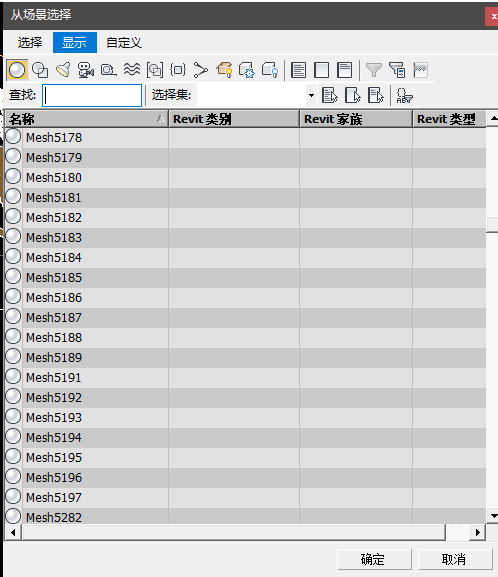The image size is (498, 577).
Task: Select Mesh5181 in the list
Action: pos(54,198)
